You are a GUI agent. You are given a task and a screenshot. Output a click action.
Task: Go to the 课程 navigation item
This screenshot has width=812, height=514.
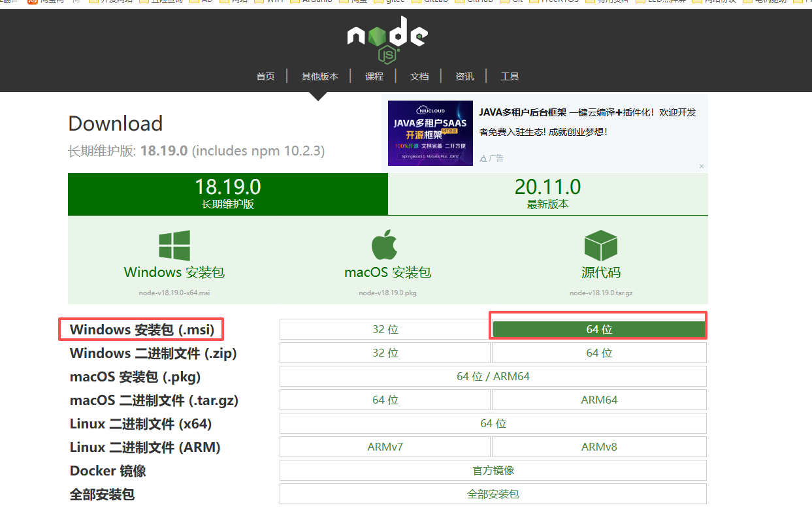click(374, 76)
